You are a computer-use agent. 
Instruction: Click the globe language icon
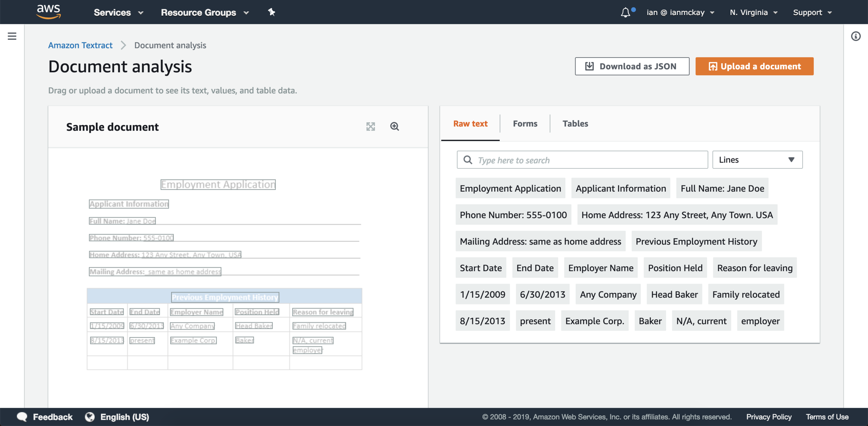[90, 417]
